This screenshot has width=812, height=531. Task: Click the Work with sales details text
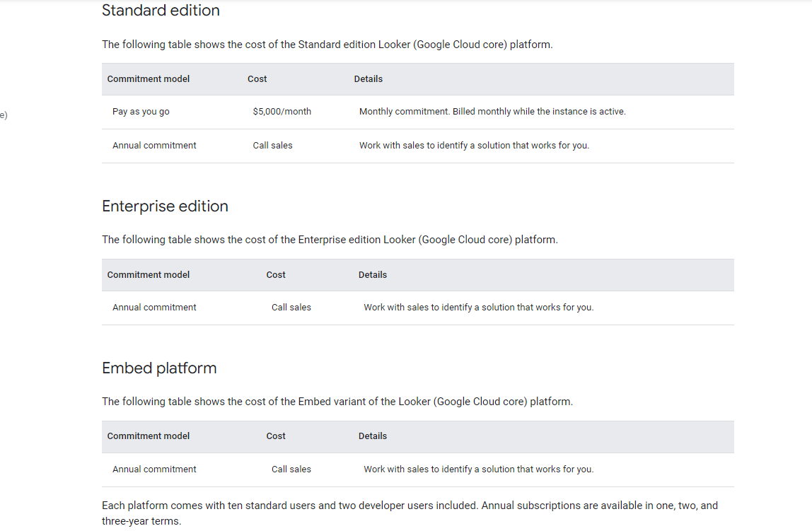[475, 145]
